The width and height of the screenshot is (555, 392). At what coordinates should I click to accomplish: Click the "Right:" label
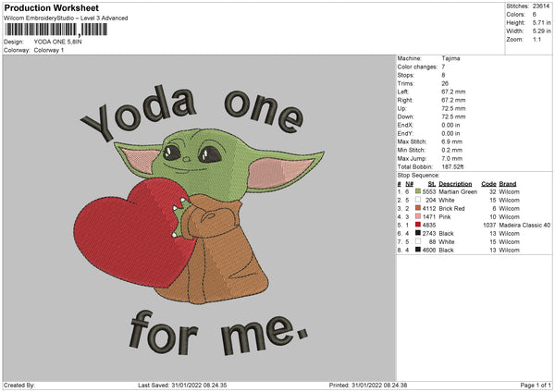coord(404,100)
